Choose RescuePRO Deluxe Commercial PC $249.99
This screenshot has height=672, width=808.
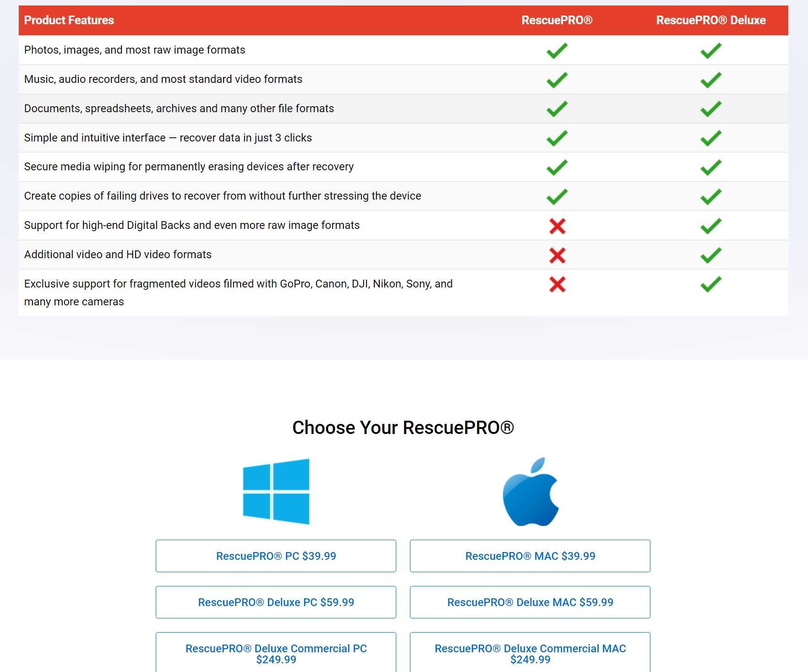pyautogui.click(x=276, y=653)
